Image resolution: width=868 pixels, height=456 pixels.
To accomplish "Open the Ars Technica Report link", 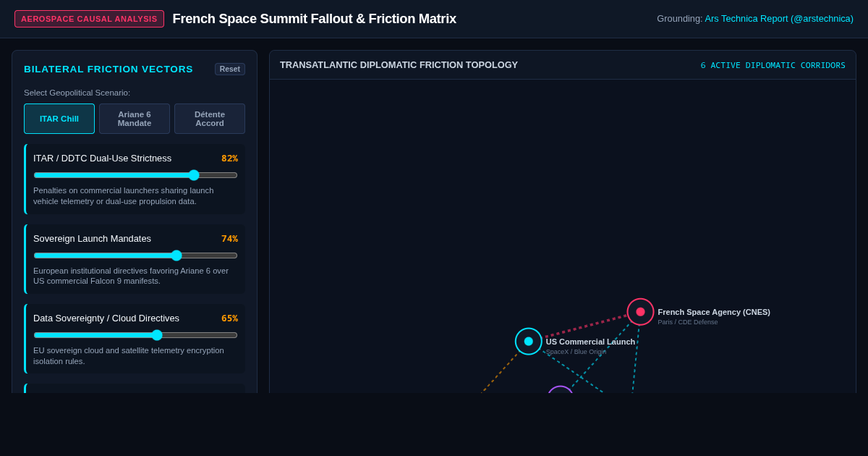I will (x=779, y=19).
